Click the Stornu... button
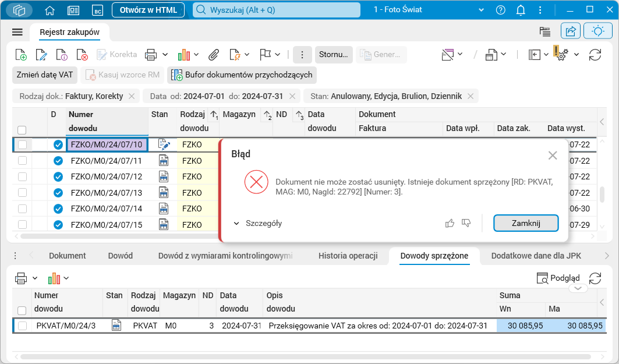 (x=334, y=55)
